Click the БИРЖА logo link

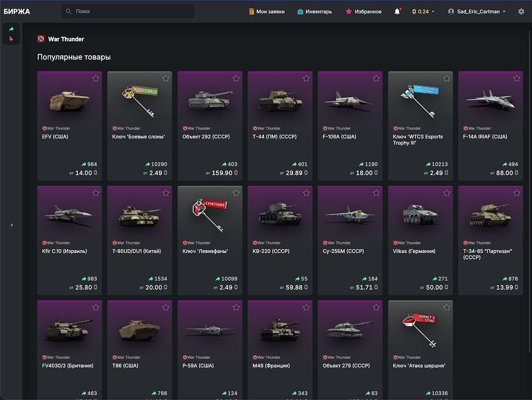pos(17,12)
